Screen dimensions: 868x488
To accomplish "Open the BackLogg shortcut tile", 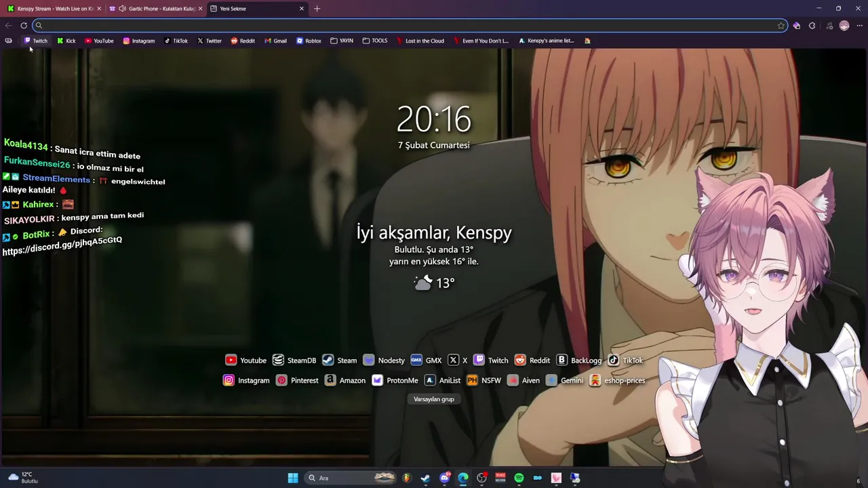I will (579, 361).
